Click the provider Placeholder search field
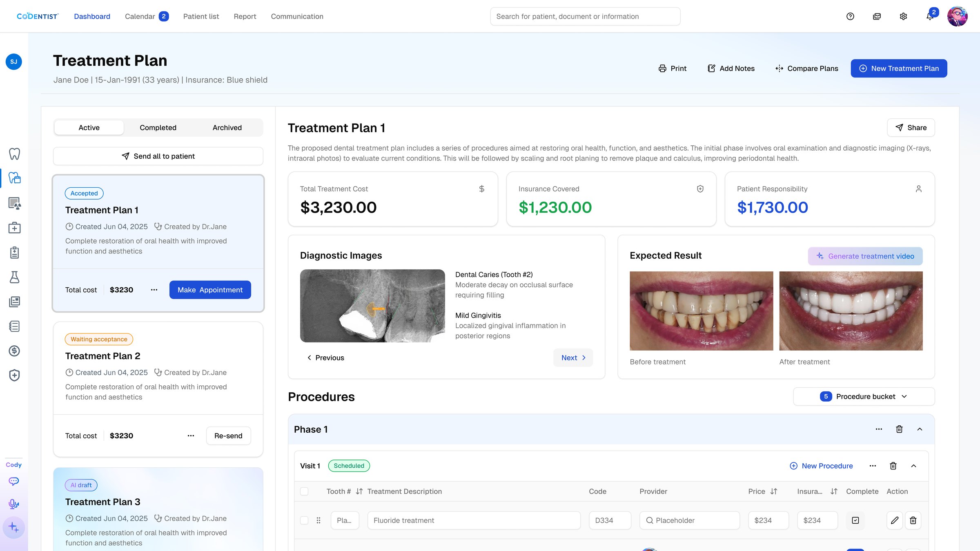980x551 pixels. click(x=689, y=520)
